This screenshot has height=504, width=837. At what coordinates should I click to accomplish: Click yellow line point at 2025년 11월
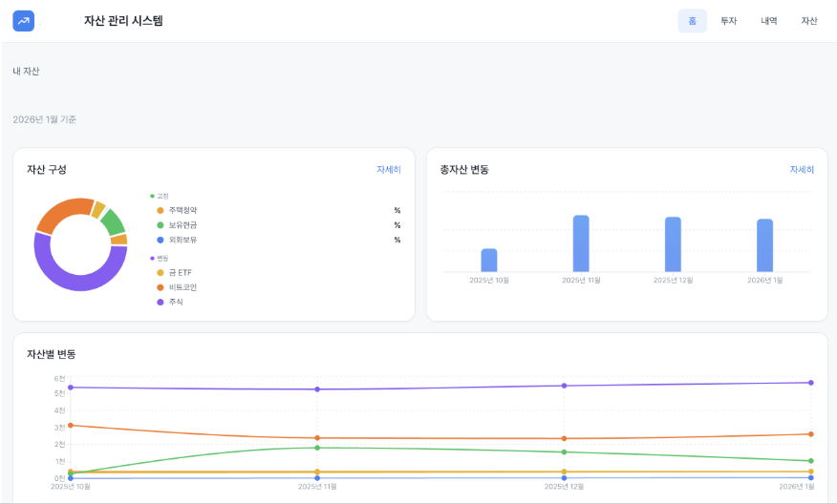[x=317, y=472]
